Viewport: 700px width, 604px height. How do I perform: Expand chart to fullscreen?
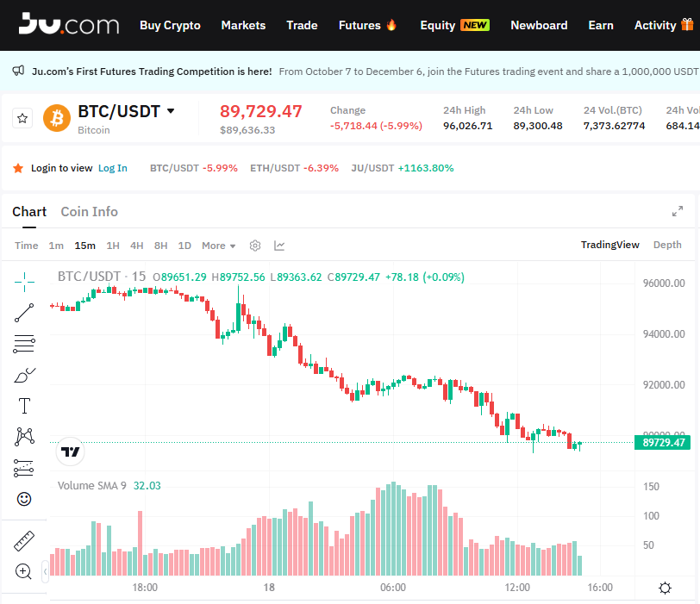678,211
